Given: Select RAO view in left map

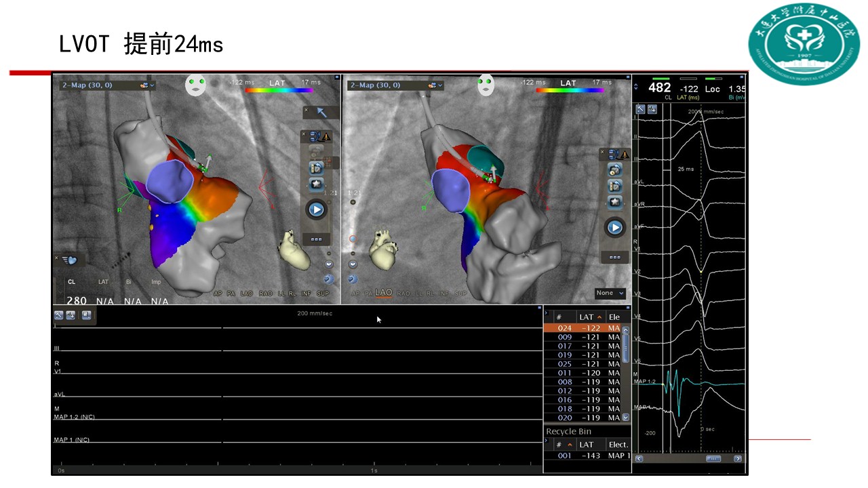Looking at the screenshot, I should point(266,293).
